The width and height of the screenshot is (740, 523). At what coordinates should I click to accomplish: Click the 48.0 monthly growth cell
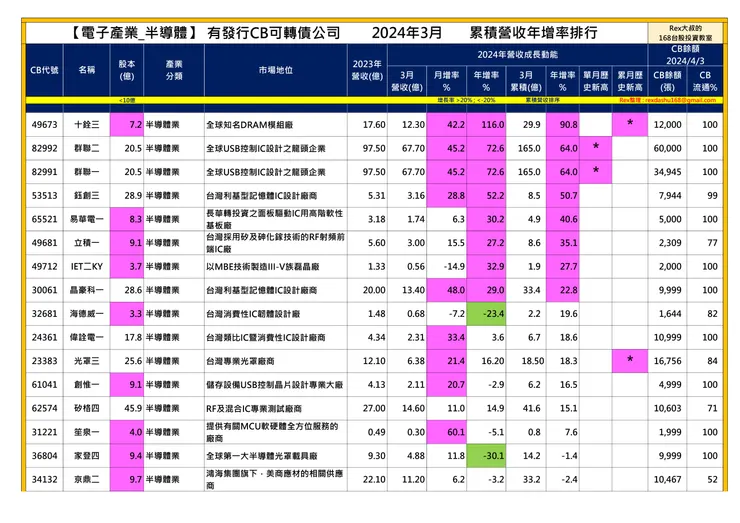pyautogui.click(x=446, y=290)
